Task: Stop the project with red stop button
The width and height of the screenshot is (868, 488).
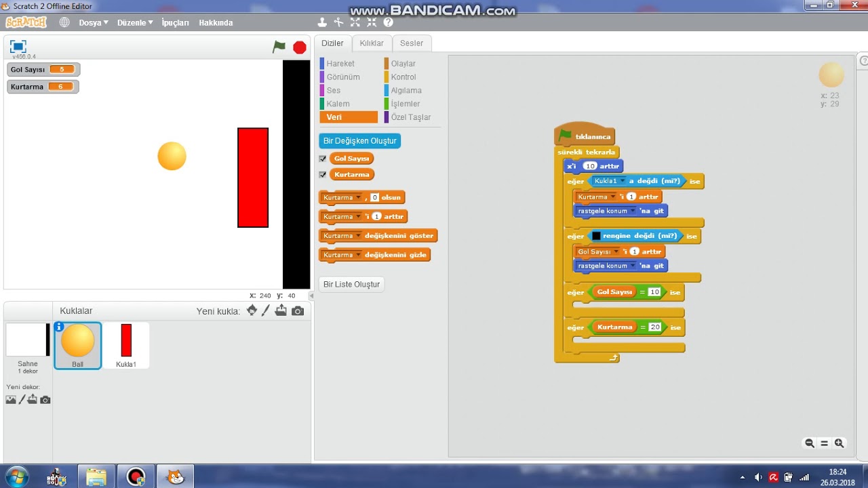Action: (x=300, y=47)
